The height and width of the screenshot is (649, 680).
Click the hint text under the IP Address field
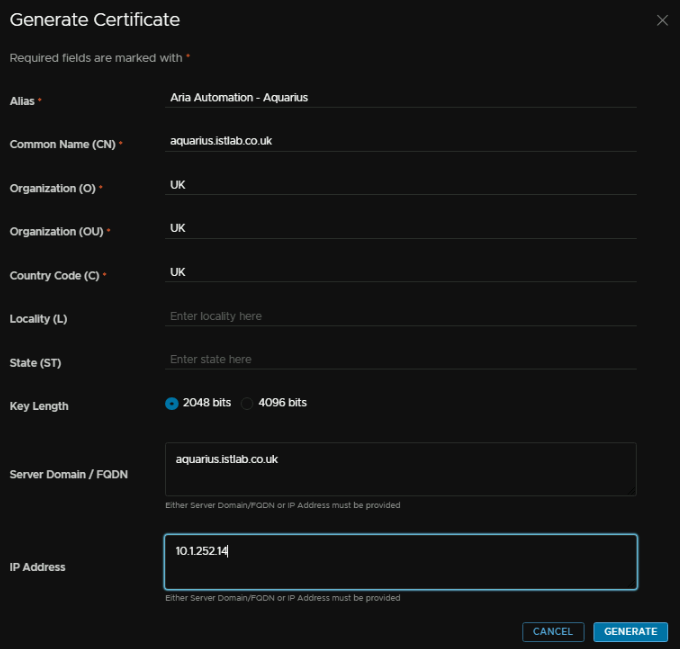pyautogui.click(x=283, y=598)
